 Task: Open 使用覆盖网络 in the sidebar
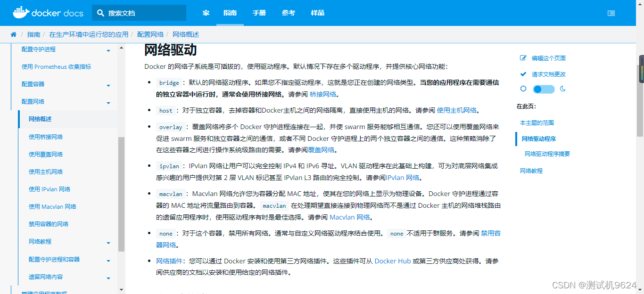[46, 154]
